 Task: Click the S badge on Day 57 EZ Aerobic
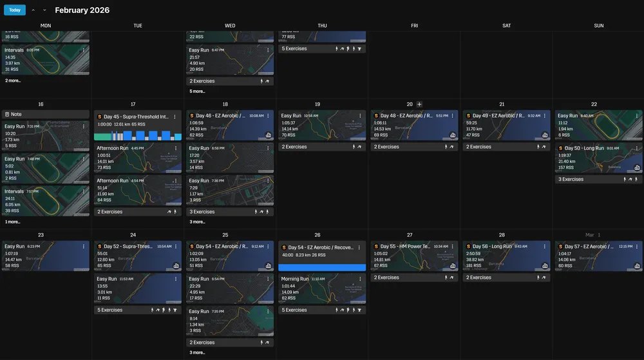coord(560,247)
